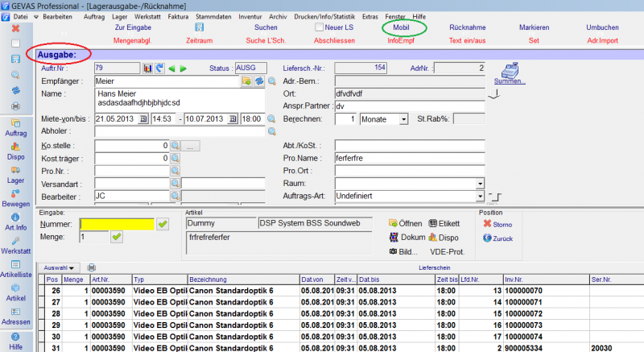Image resolution: width=644 pixels, height=352 pixels.
Task: Open the Faktura menu
Action: [x=178, y=17]
